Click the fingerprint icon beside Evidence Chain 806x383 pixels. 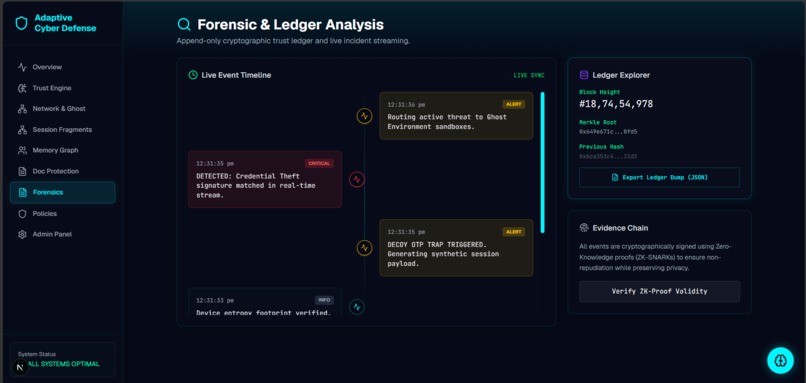[584, 228]
